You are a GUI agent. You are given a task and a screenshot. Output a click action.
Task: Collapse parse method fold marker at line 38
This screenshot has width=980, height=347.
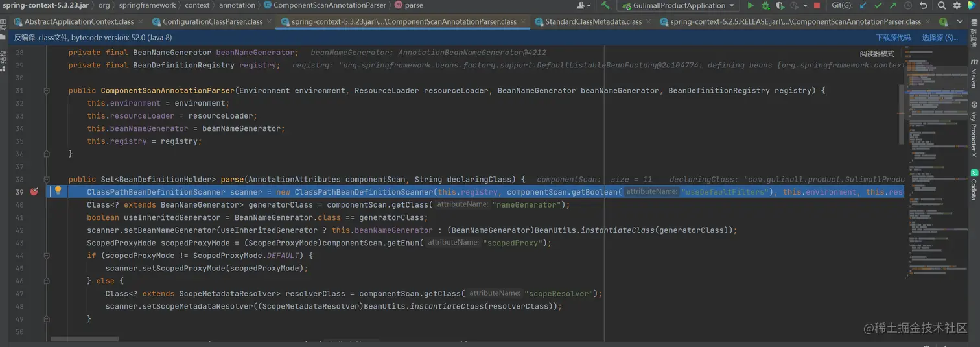tap(47, 179)
